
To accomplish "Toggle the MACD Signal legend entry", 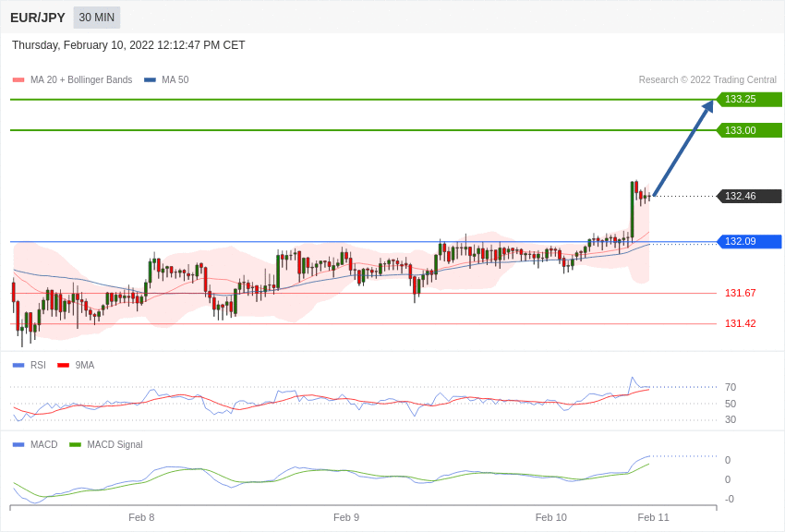I will [x=105, y=444].
